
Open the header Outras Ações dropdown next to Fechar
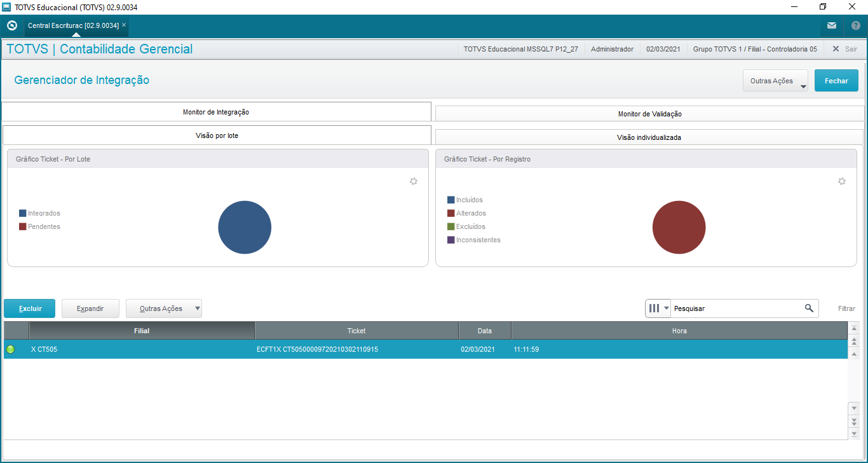pyautogui.click(x=775, y=81)
